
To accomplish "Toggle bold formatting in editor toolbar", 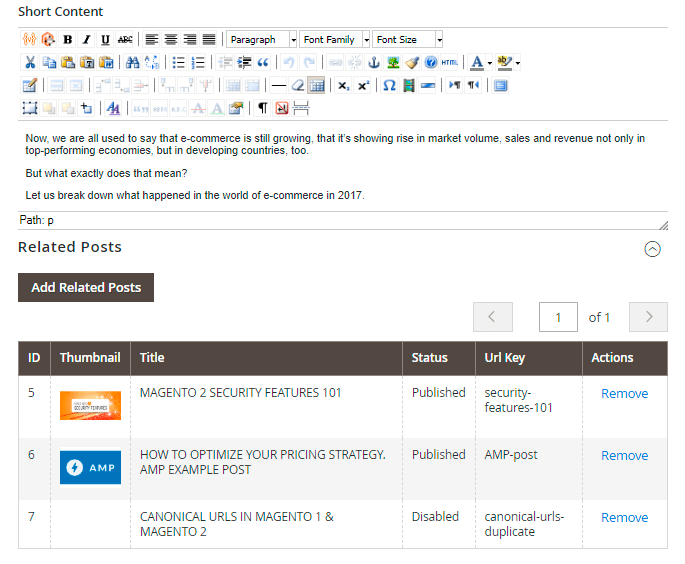I will [68, 40].
